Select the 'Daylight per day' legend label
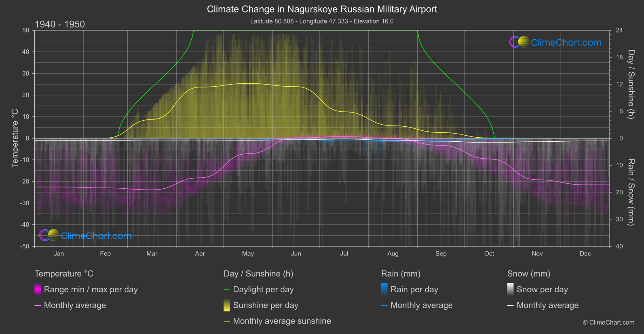644x334 pixels. [264, 289]
